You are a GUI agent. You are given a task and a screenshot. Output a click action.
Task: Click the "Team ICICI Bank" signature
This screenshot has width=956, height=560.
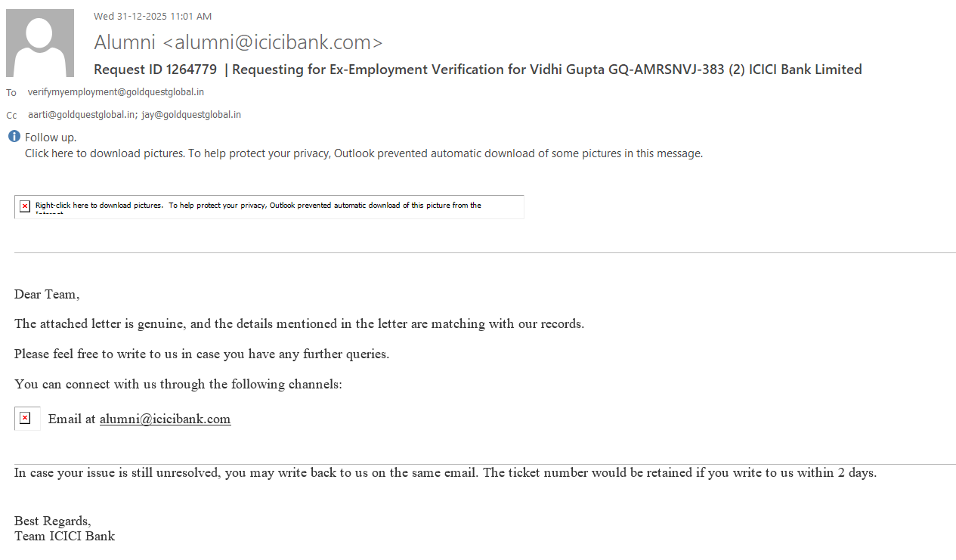tap(64, 537)
